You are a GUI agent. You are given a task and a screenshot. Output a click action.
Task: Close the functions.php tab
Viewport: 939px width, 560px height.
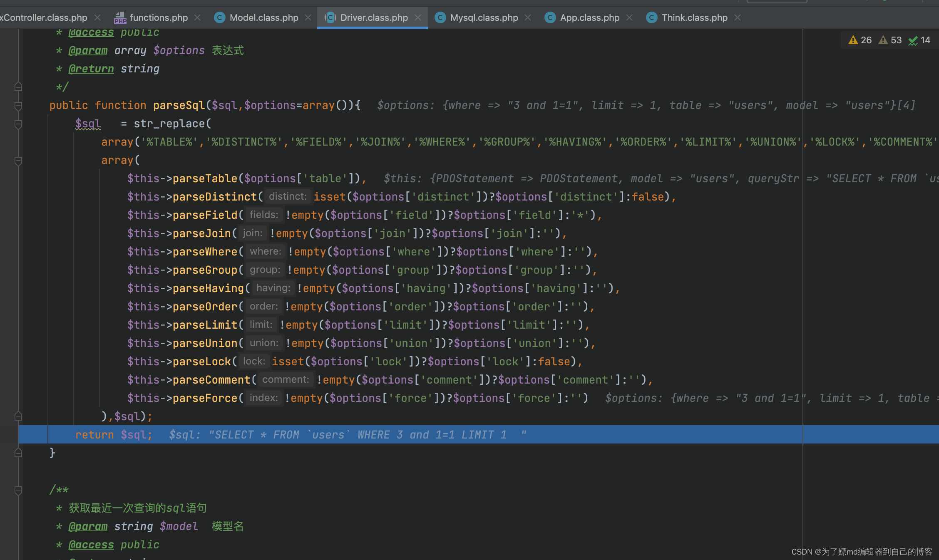click(x=198, y=17)
